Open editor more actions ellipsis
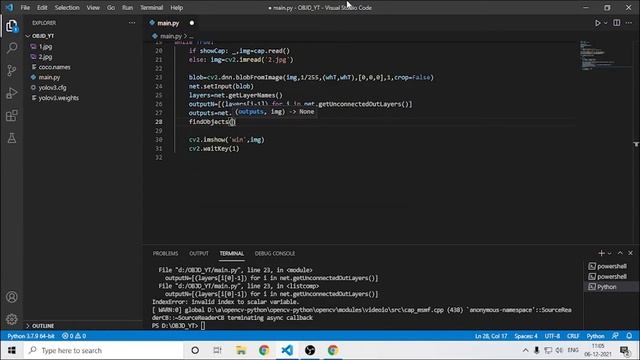 click(629, 23)
